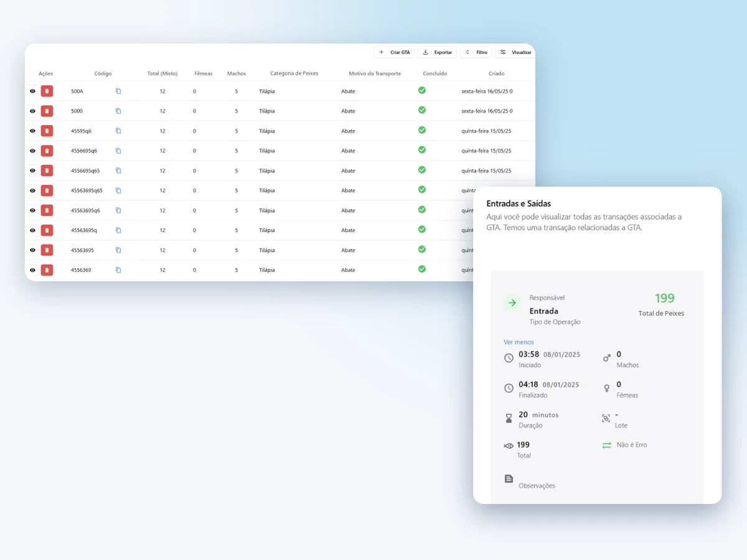The image size is (747, 560).
Task: Copy the code 5000 to clipboard
Action: (x=118, y=111)
